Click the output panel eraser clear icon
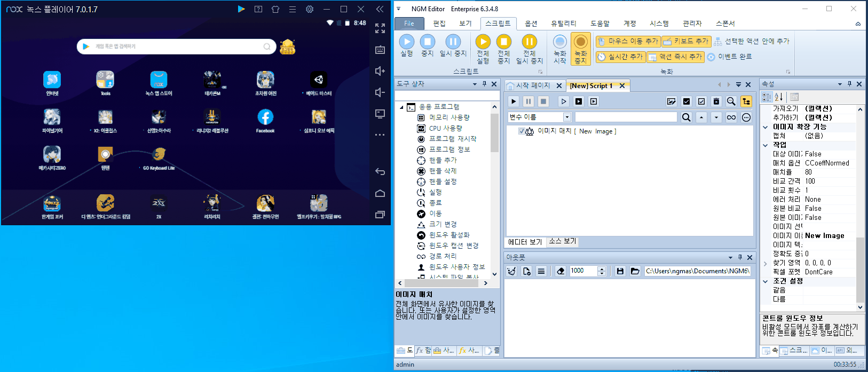Viewport: 868px width, 372px height. pyautogui.click(x=561, y=271)
